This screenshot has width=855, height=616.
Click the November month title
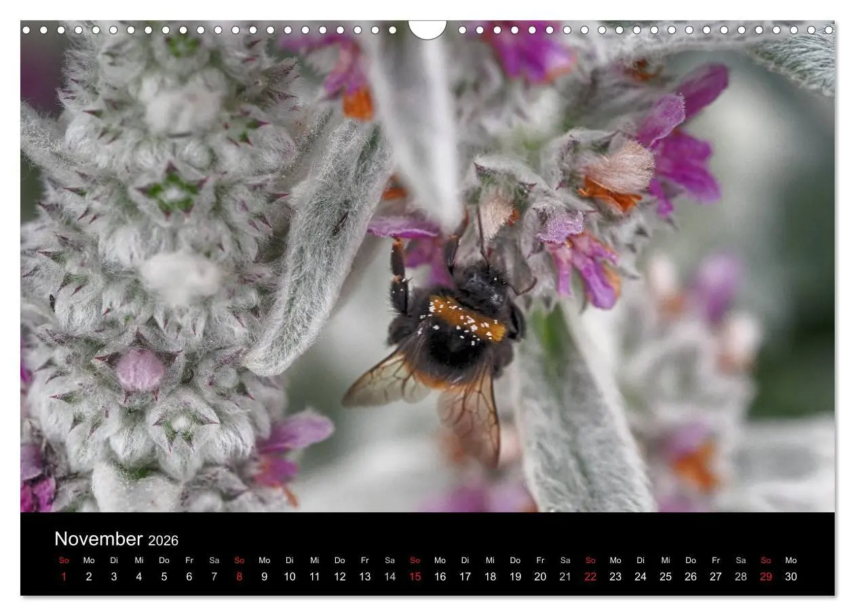pyautogui.click(x=100, y=539)
